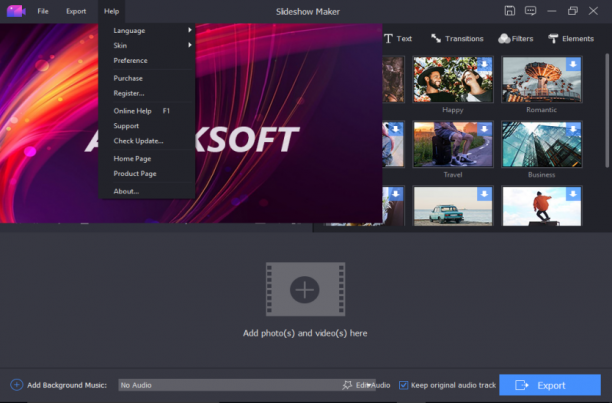Click the blue Export button
Viewport: 612px width, 403px height.
tap(550, 385)
